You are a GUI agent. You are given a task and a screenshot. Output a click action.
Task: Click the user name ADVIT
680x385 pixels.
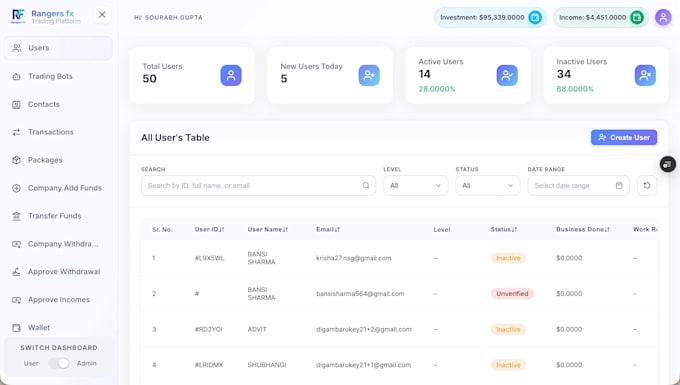(257, 330)
